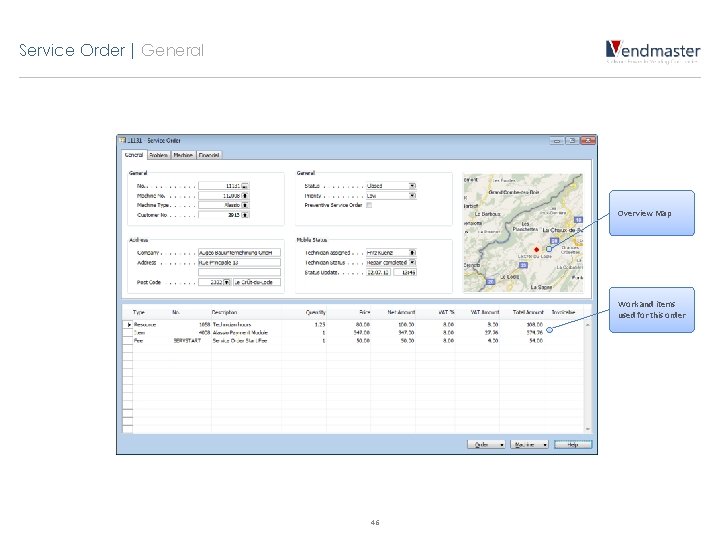Switch to the General tab

[x=134, y=155]
